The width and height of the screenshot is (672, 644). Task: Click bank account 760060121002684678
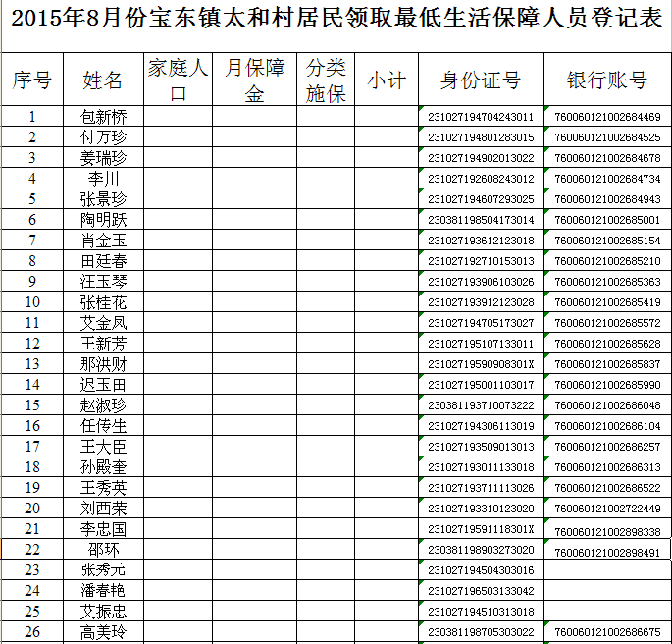click(x=607, y=158)
